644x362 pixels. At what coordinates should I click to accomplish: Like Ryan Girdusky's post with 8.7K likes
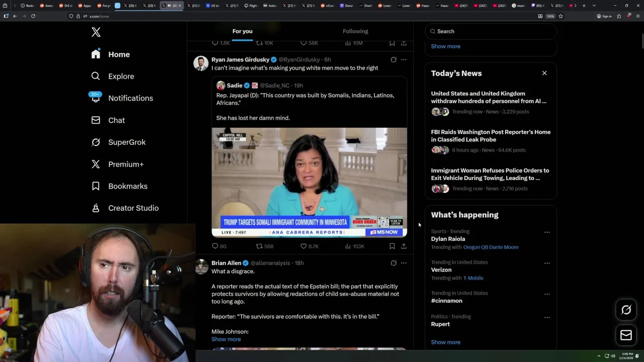pos(309,246)
